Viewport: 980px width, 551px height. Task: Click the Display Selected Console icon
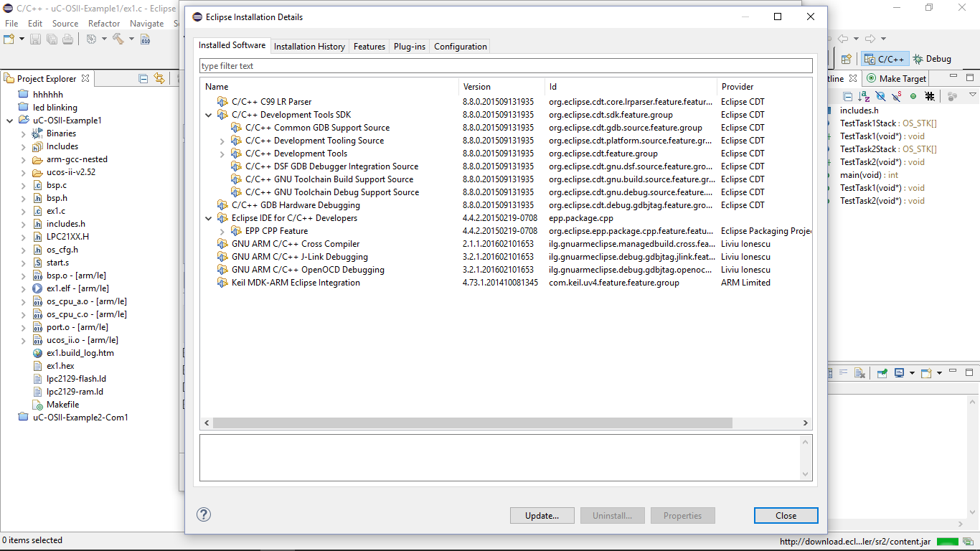900,373
